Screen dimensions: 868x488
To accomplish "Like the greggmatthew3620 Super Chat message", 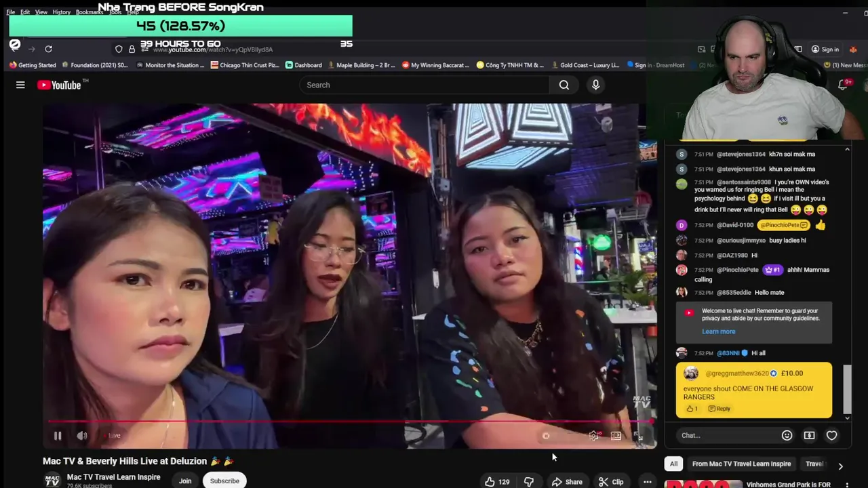I will click(692, 409).
